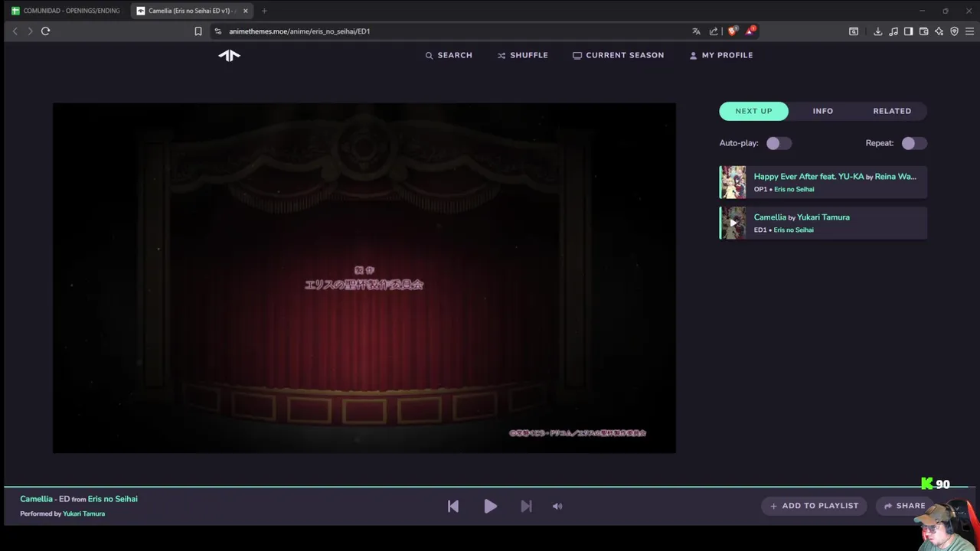Translate this page icon
This screenshot has height=551, width=980.
pyautogui.click(x=696, y=31)
